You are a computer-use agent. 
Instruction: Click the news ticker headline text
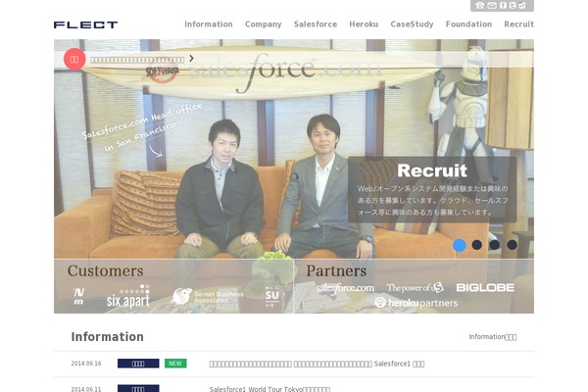pyautogui.click(x=137, y=60)
